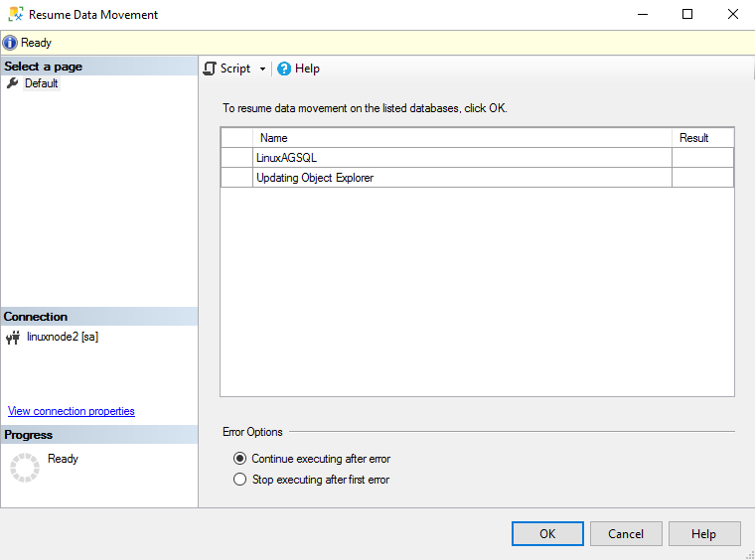Click the Ready info icon in status bar
The image size is (755, 560).
pos(10,43)
